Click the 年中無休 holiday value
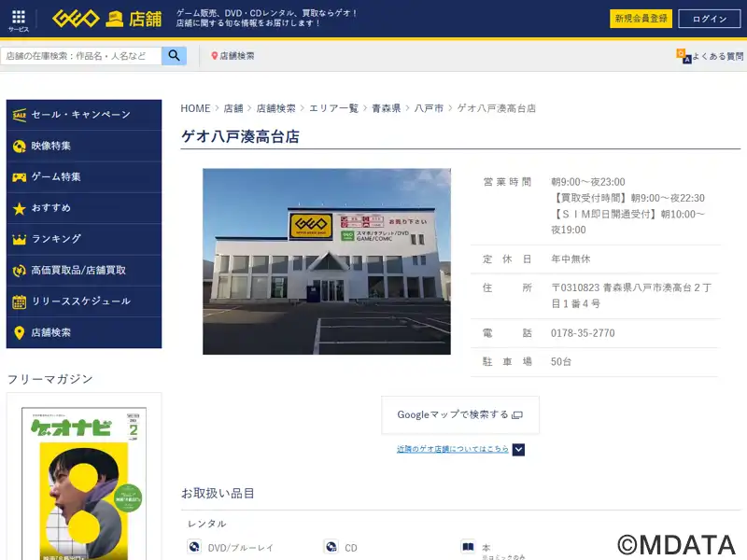The image size is (747, 560). [571, 259]
